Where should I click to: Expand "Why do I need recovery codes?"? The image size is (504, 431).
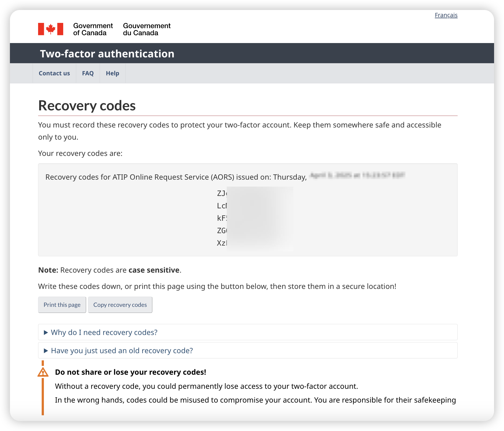(x=104, y=332)
